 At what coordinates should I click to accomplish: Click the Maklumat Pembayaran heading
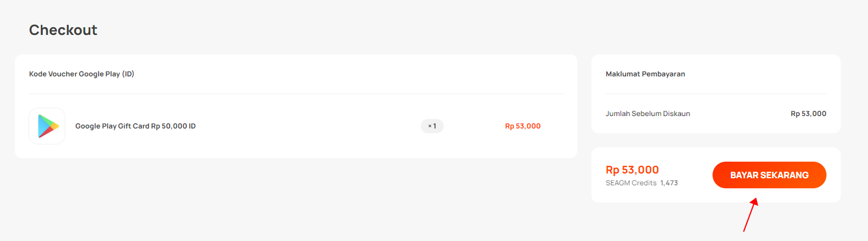pos(646,74)
